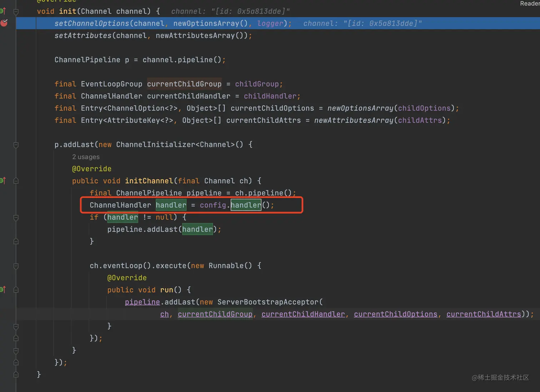Click the initChannel method name

pos(149,181)
